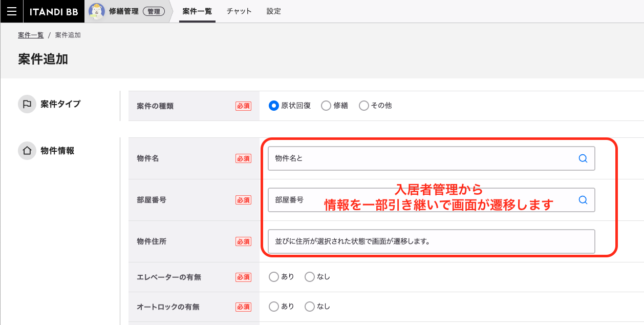The width and height of the screenshot is (644, 325).
Task: Click the 部屋番号 input field
Action: [x=431, y=200]
